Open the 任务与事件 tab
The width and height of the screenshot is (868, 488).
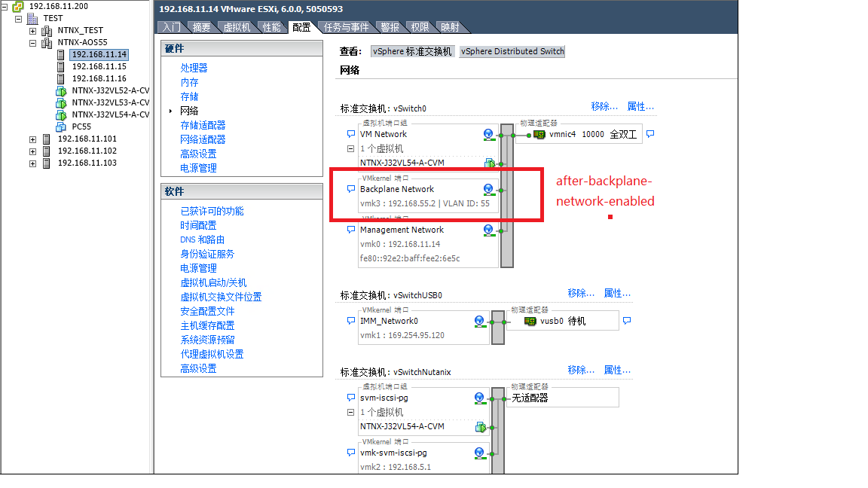[346, 27]
